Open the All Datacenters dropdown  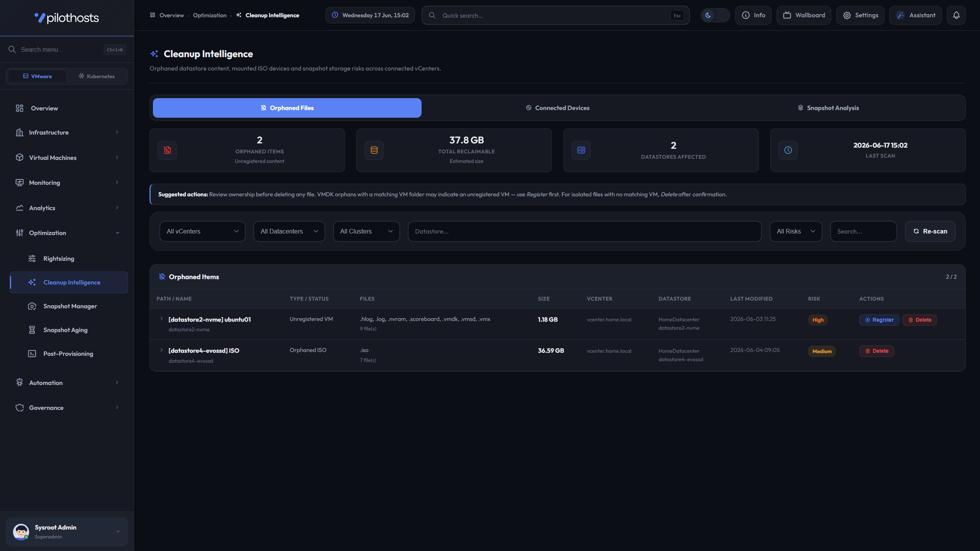289,231
